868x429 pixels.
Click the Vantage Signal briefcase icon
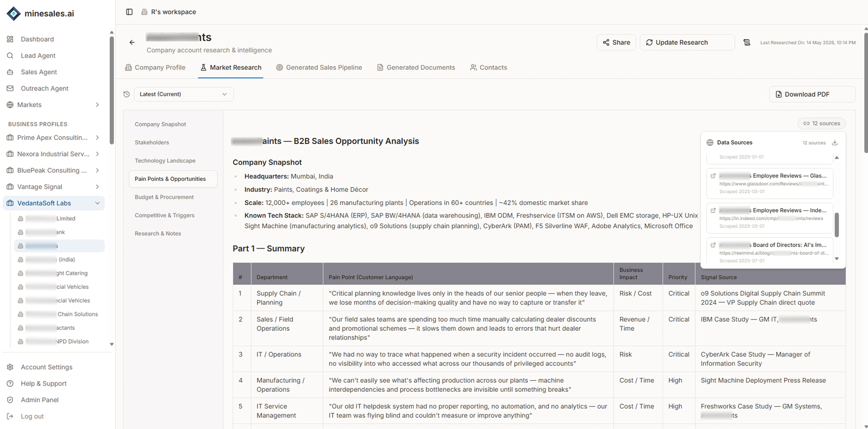click(x=10, y=187)
